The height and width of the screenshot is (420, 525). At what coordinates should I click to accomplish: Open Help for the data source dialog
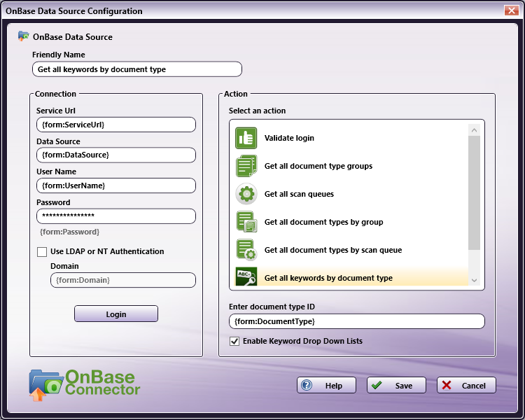(x=326, y=385)
